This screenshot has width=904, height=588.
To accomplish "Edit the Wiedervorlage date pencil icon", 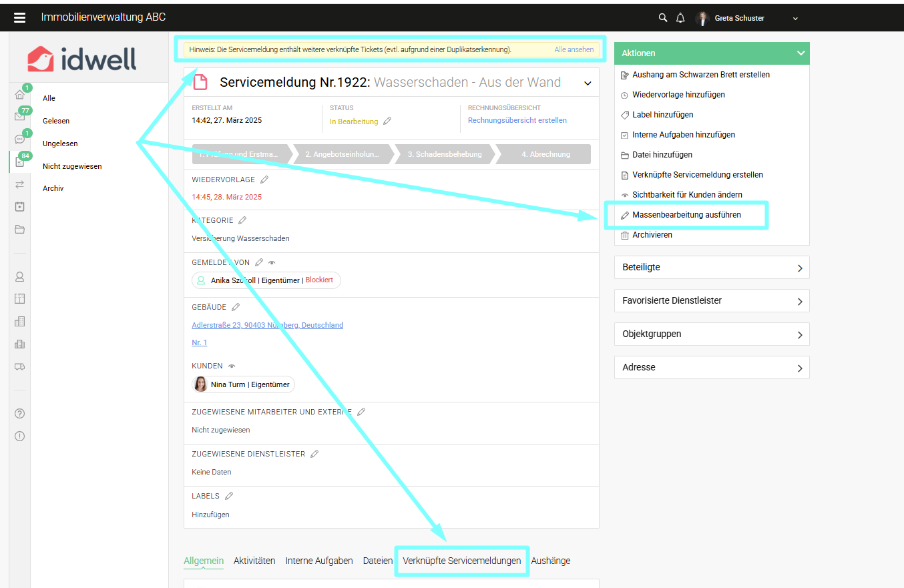I will point(264,180).
